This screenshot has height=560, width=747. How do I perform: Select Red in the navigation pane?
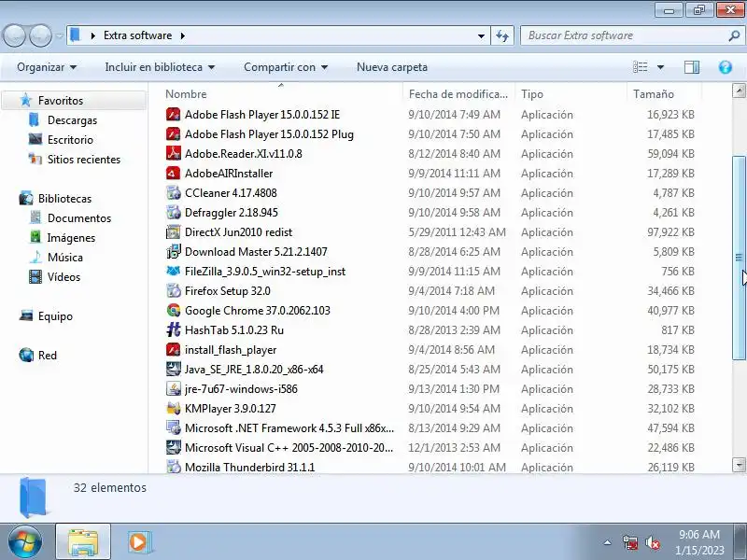pos(48,356)
